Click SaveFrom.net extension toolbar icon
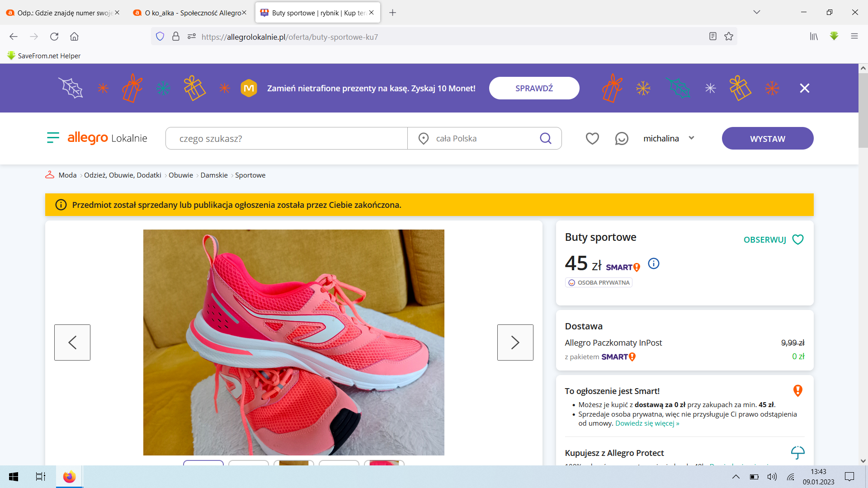 coord(834,36)
